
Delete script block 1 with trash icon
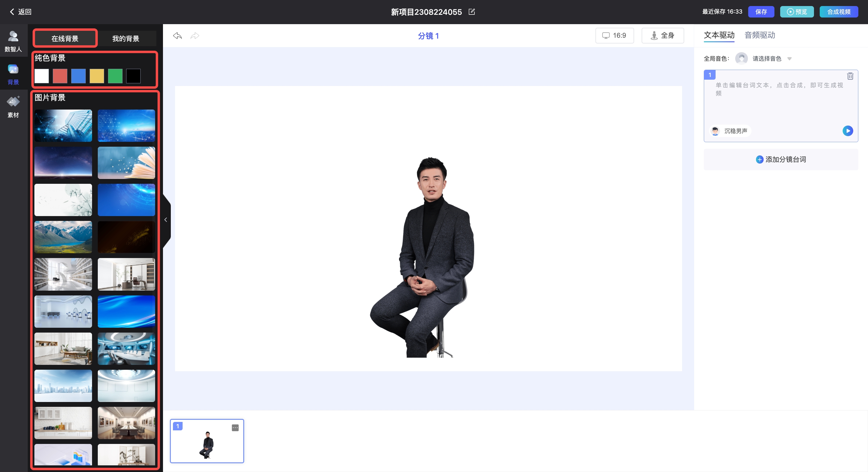pyautogui.click(x=850, y=76)
